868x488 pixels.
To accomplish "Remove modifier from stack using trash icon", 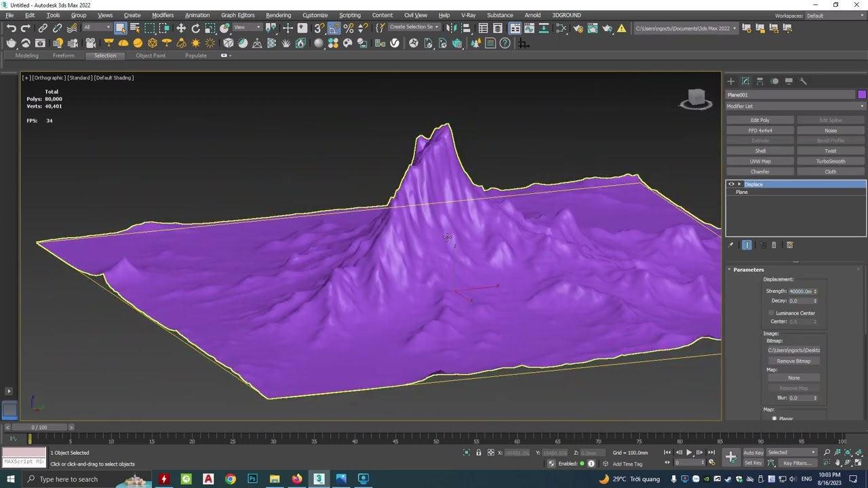I will pyautogui.click(x=774, y=245).
